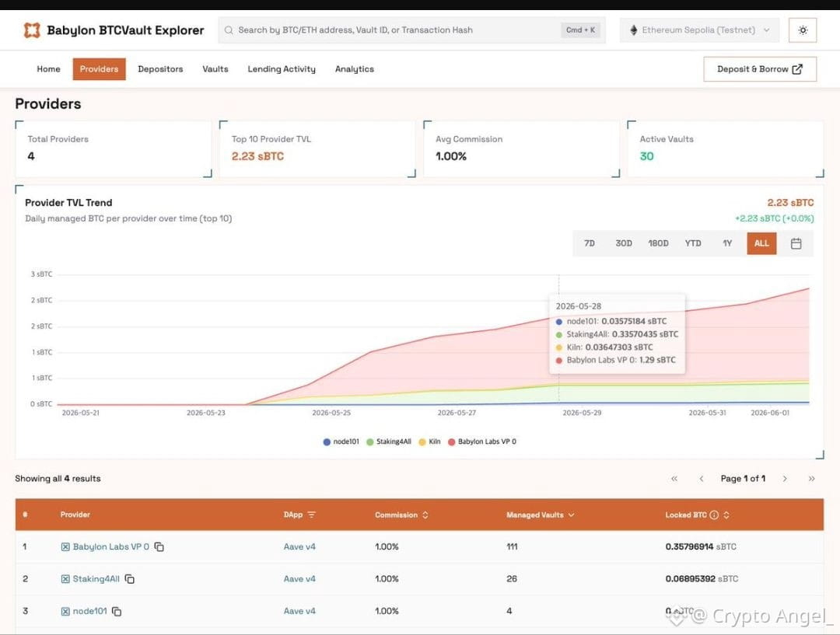The image size is (840, 635).
Task: Click provider icon beside node101
Action: 65,612
